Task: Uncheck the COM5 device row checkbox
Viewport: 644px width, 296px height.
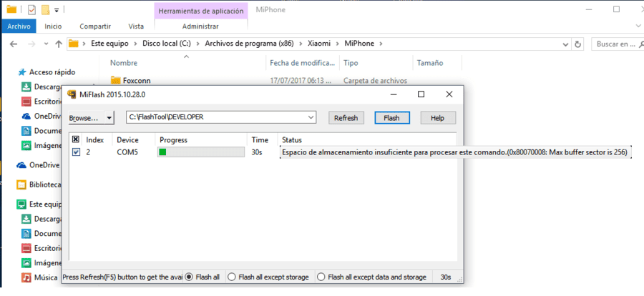Action: (x=76, y=152)
